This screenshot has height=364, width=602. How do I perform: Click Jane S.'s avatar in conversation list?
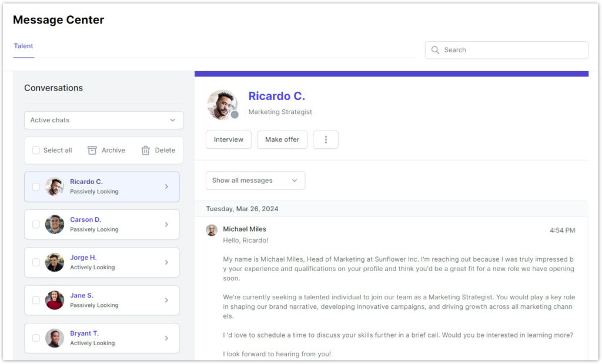click(55, 300)
